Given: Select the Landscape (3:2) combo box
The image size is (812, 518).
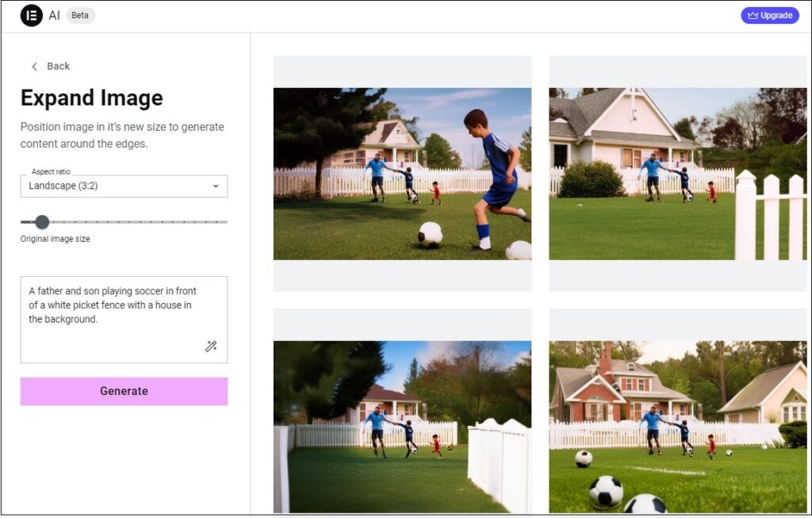Looking at the screenshot, I should (124, 186).
